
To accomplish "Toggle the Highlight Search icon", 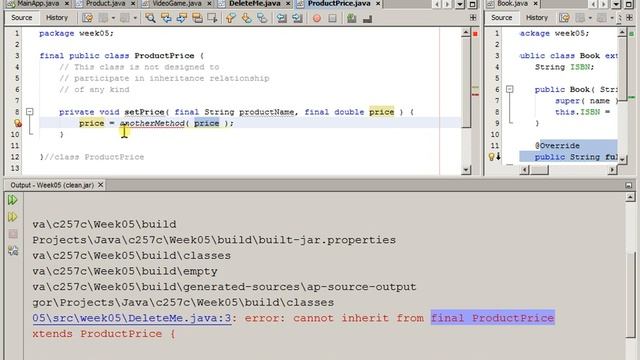I will coord(197,18).
